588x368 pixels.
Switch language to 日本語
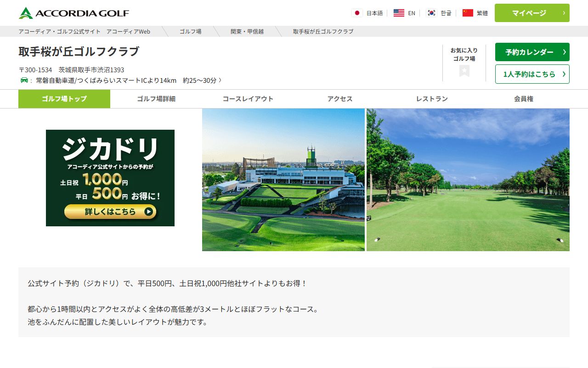374,13
